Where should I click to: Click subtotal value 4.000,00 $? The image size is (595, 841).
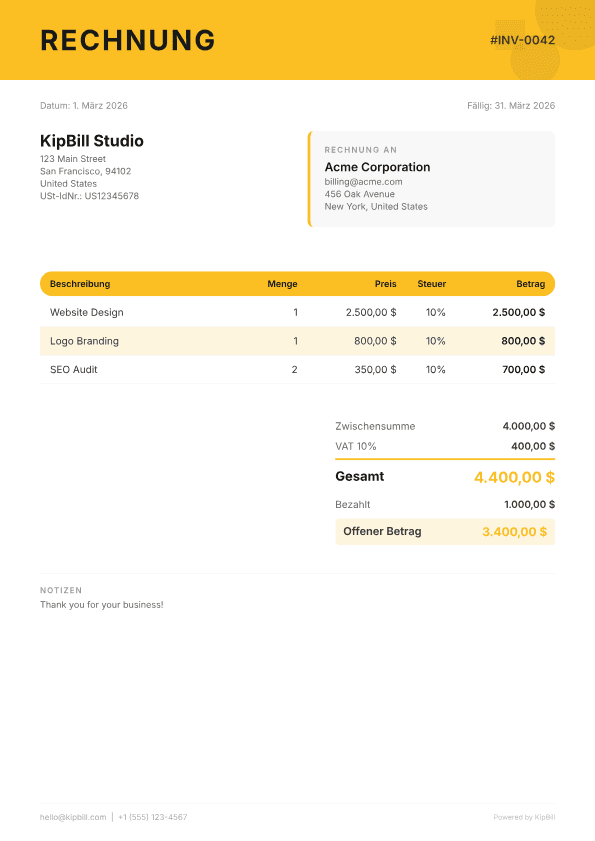[528, 426]
